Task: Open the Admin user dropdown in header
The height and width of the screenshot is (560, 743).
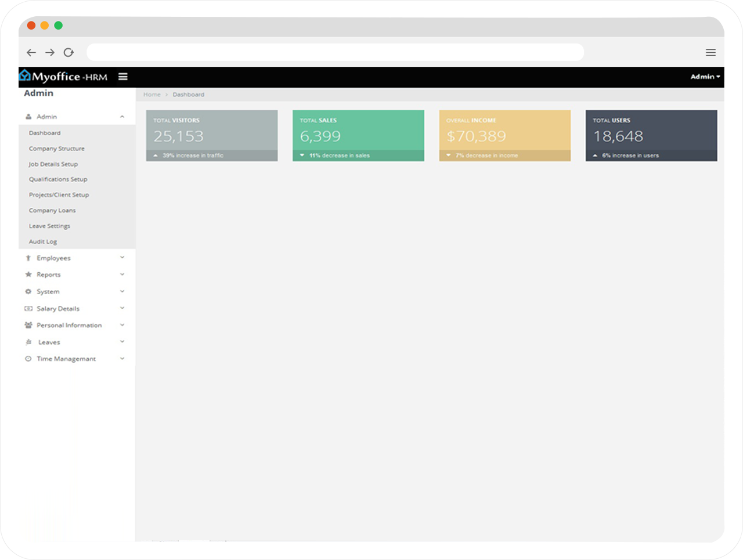Action: click(x=705, y=77)
